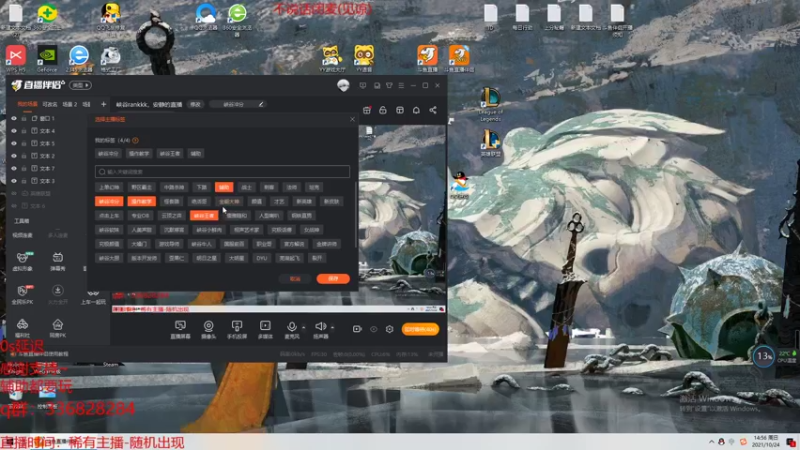This screenshot has height=450, width=800.
Task: Open the hamburger menu in the title bar
Action: coord(401,85)
